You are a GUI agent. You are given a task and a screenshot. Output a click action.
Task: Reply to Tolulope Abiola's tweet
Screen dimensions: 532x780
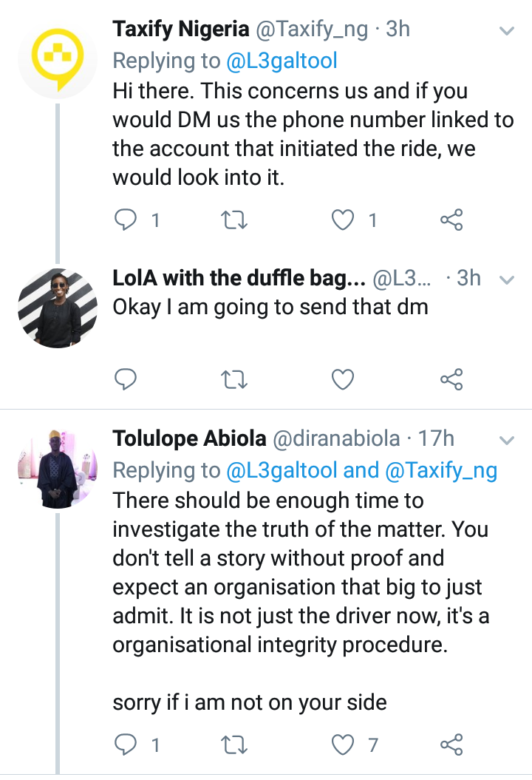(x=126, y=745)
